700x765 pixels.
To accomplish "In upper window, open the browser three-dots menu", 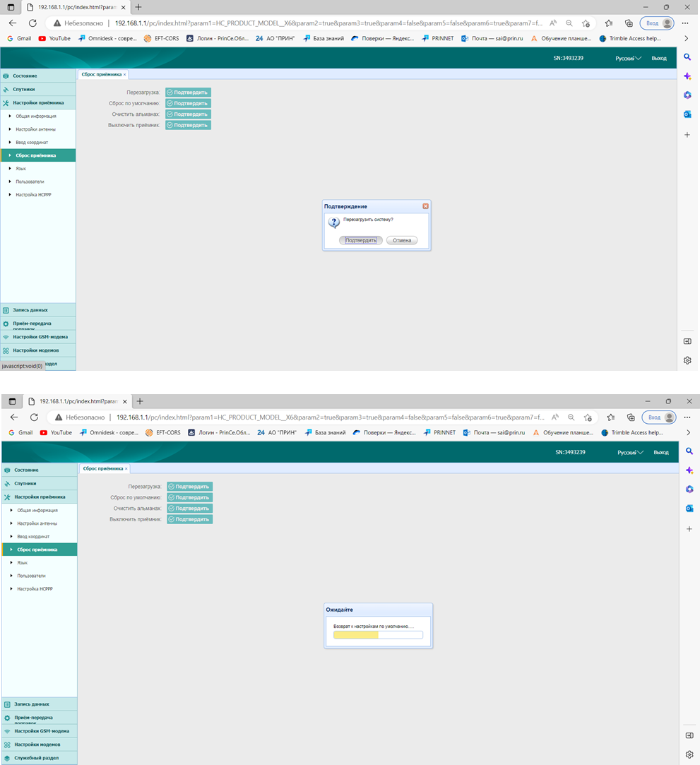I will tap(685, 23).
